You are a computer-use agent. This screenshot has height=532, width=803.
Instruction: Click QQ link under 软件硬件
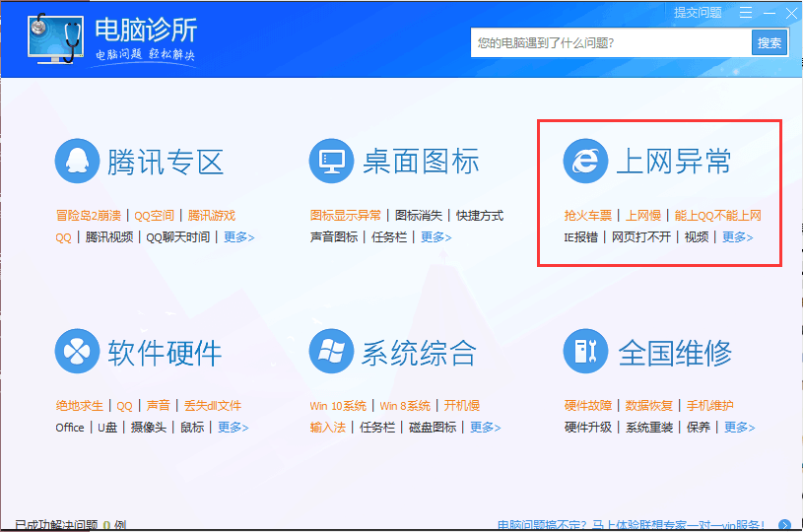(x=124, y=407)
